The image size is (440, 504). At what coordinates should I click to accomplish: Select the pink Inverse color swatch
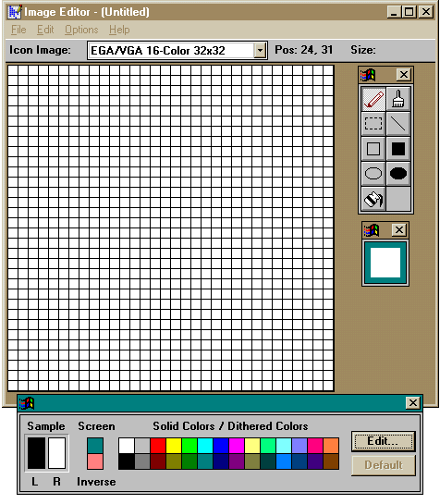pos(95,461)
